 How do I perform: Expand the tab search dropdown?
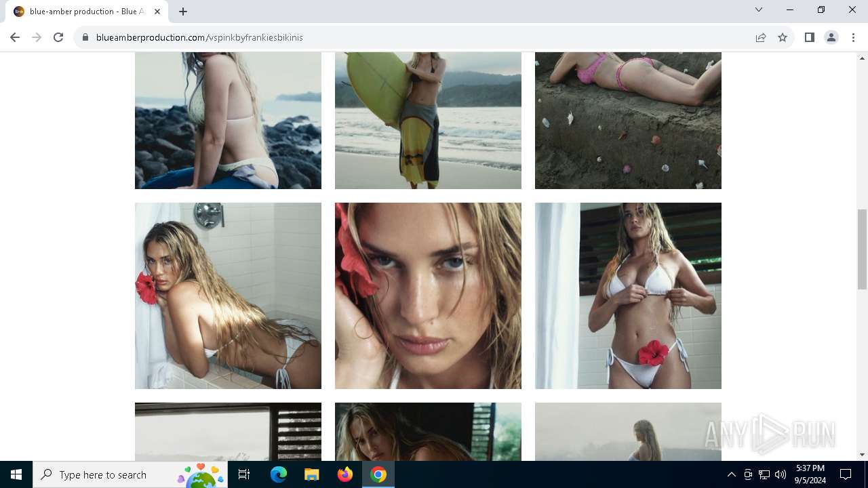(x=759, y=9)
